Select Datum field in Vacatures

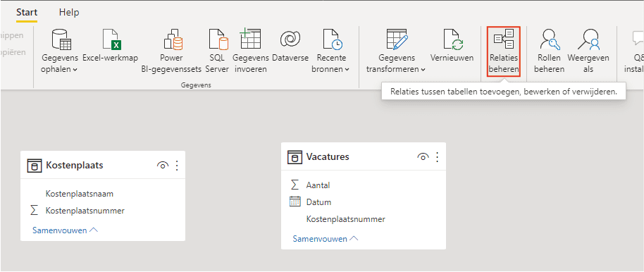318,202
